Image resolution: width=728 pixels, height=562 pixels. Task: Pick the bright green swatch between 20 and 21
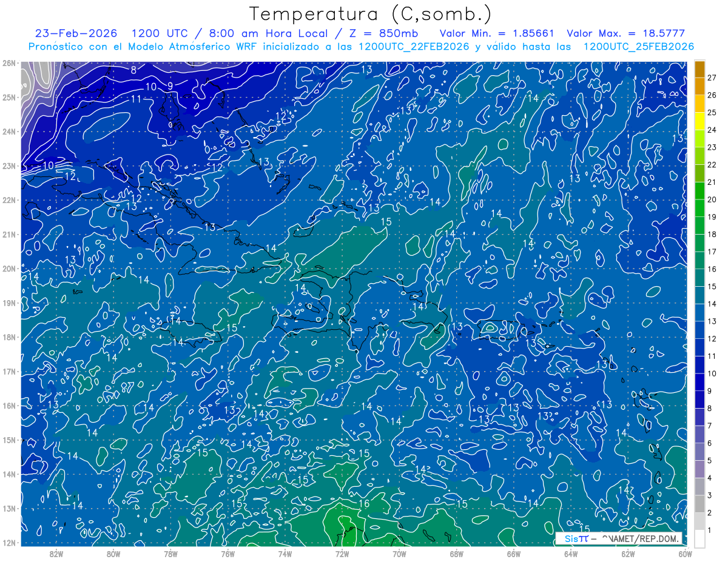(699, 191)
